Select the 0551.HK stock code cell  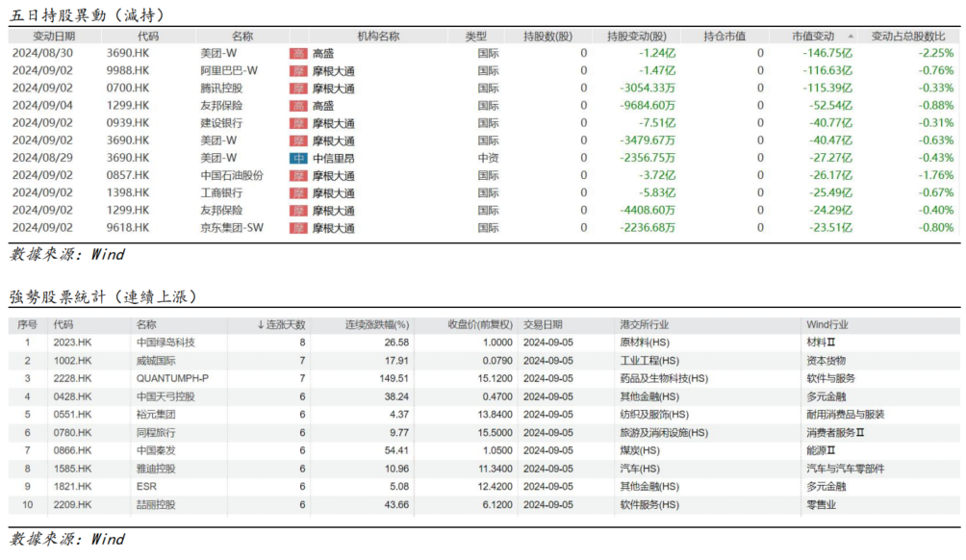72,415
